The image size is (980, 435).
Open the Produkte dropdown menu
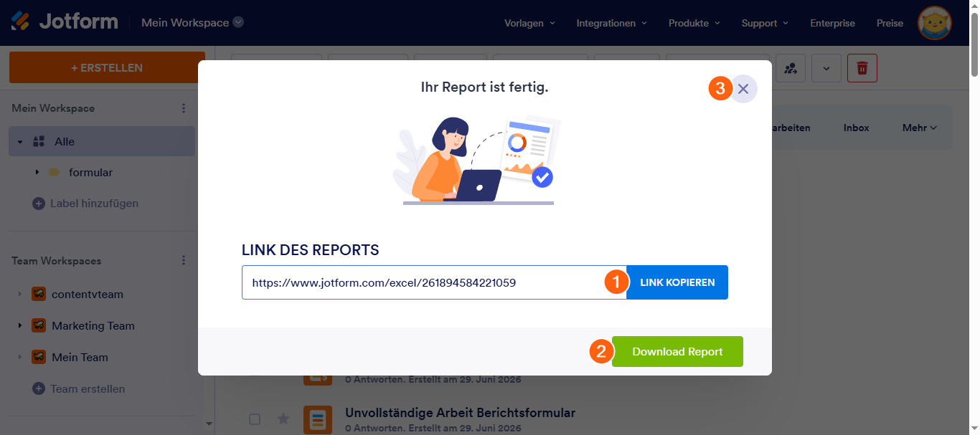tap(694, 23)
